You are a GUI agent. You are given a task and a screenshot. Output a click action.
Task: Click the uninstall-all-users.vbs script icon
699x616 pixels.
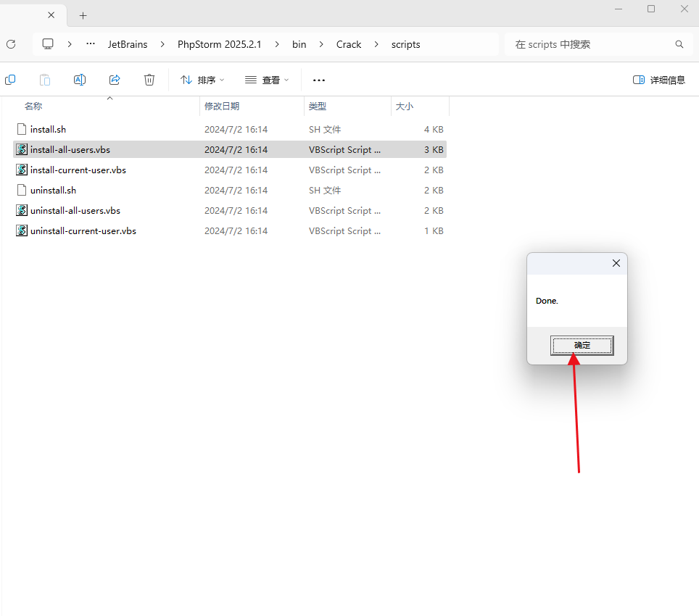22,210
